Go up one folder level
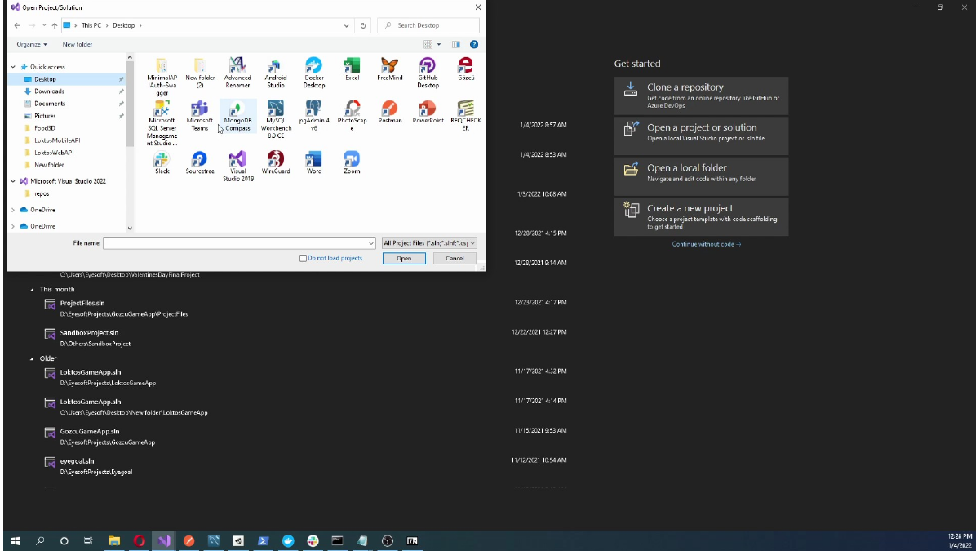The height and width of the screenshot is (551, 980). click(x=55, y=25)
